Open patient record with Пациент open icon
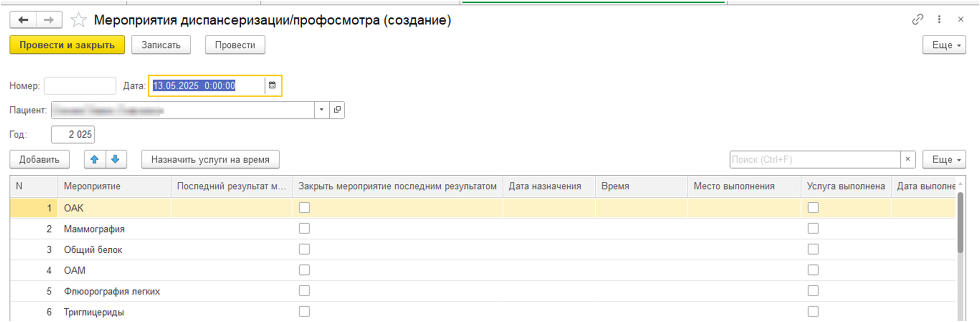 point(337,110)
